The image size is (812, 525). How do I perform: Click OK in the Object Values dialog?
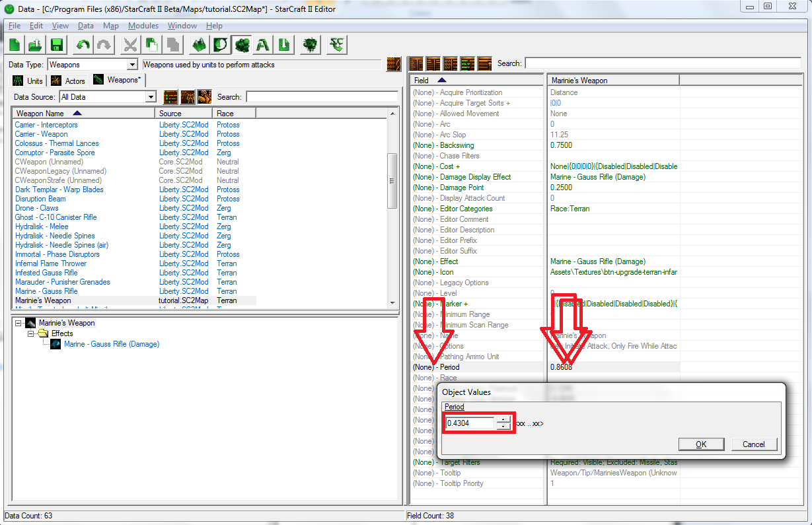point(701,444)
